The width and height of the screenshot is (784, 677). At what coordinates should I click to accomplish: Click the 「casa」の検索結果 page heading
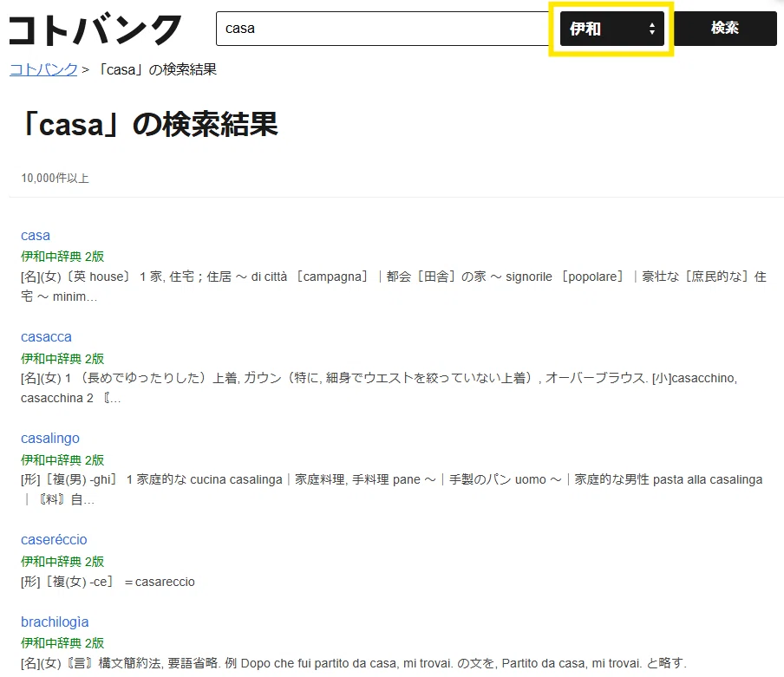point(149,125)
